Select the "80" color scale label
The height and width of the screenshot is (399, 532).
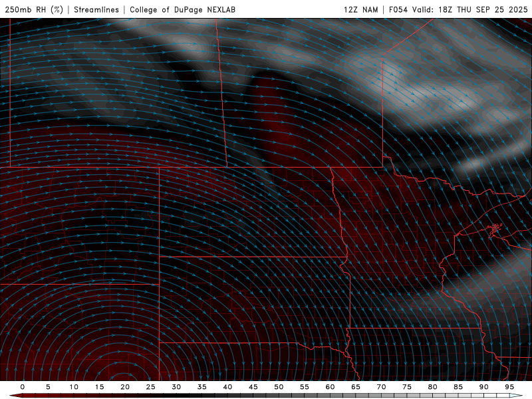point(432,387)
